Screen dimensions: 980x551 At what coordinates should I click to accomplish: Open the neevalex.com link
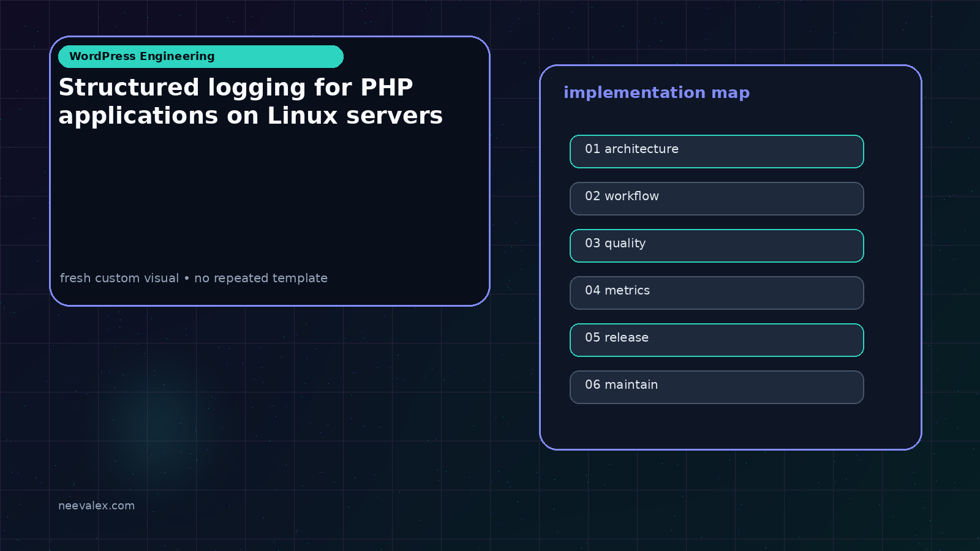click(96, 506)
